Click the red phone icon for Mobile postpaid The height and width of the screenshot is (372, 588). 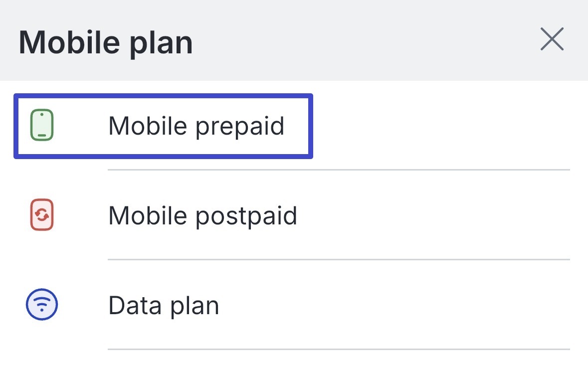(42, 215)
